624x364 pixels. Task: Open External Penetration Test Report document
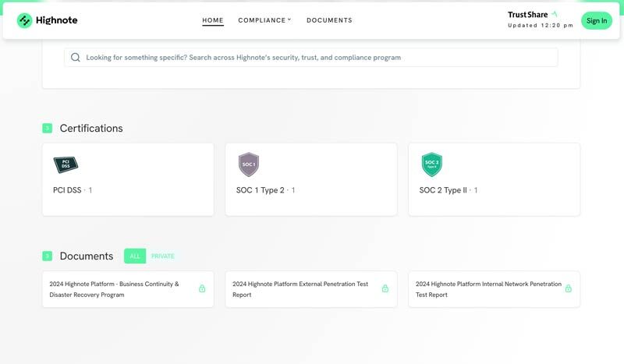point(311,289)
